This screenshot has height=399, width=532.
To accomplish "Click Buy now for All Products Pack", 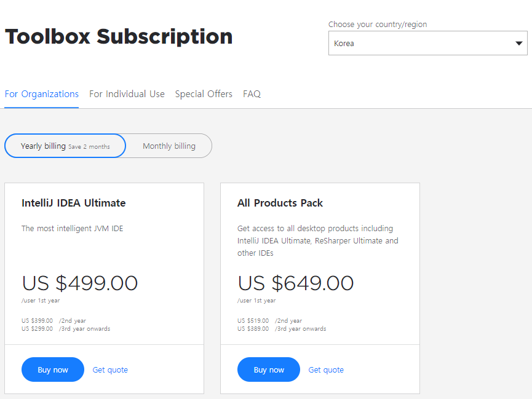I will (x=269, y=369).
